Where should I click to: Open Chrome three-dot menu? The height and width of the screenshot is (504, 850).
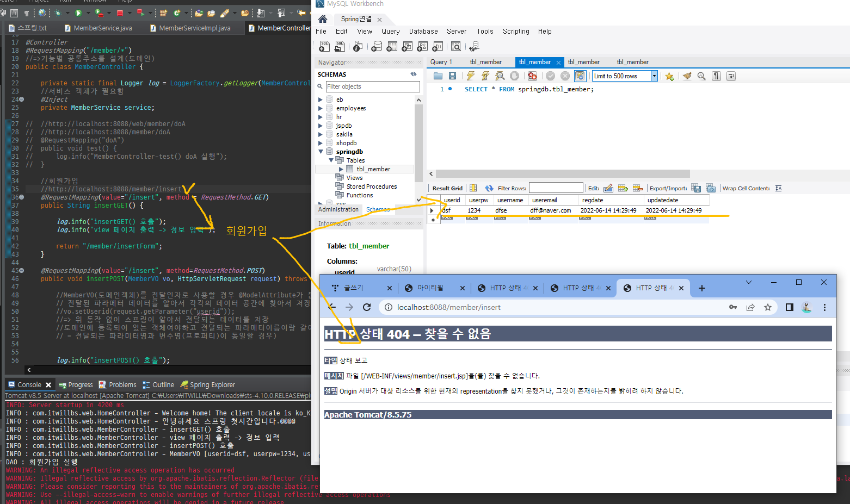tap(824, 307)
